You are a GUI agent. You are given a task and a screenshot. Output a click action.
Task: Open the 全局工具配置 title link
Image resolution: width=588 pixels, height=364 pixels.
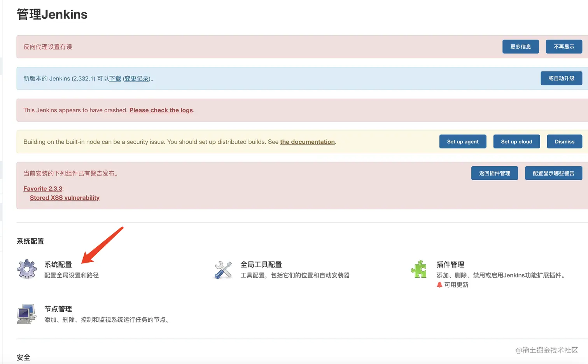(x=261, y=265)
